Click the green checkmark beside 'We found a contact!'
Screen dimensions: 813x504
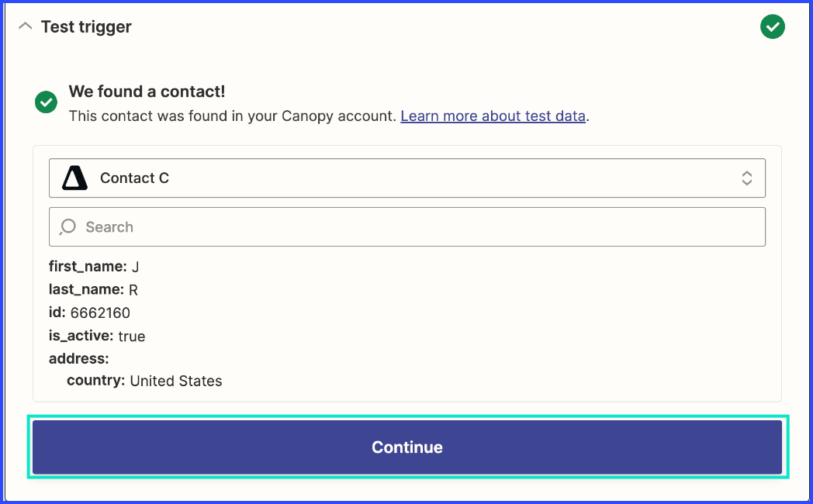click(46, 102)
